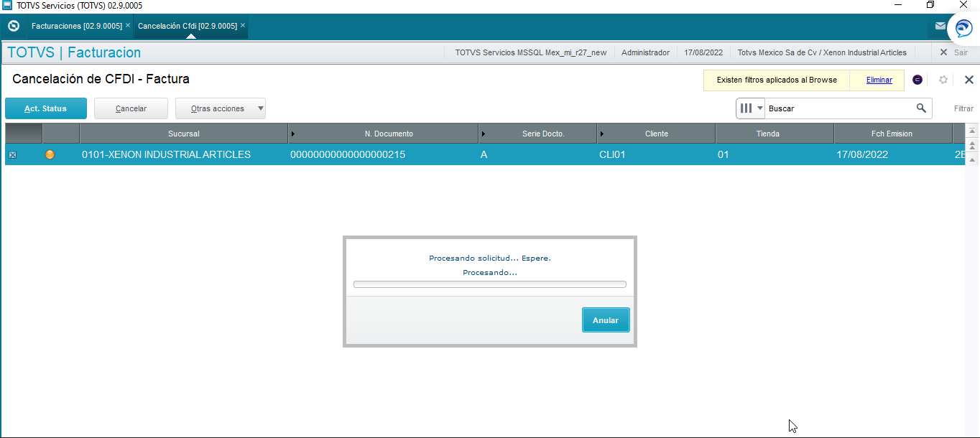Open the Otras acciones dropdown arrow
This screenshot has width=980, height=438.
[x=260, y=109]
